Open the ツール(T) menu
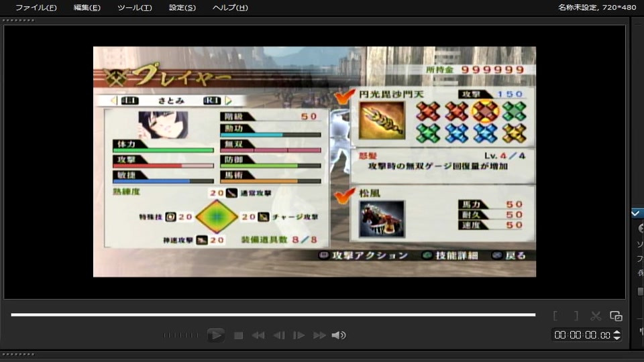Viewport: 644px width, 362px height. coord(134,8)
